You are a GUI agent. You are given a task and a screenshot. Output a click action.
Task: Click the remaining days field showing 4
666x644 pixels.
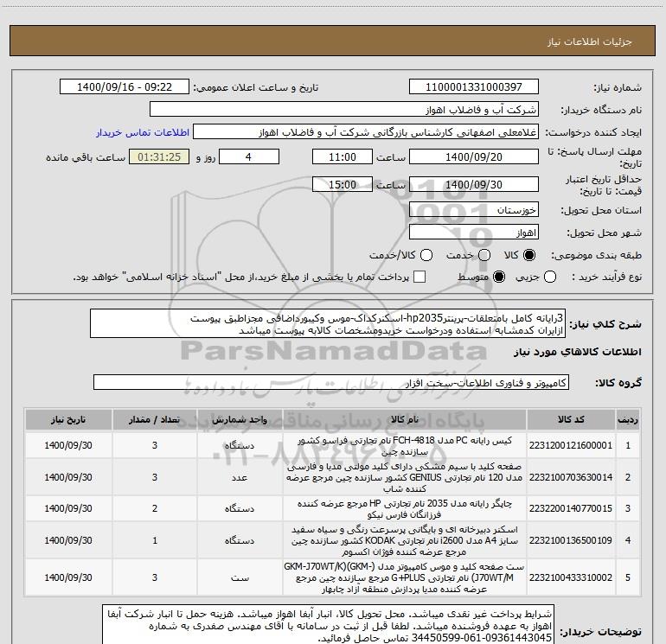(x=248, y=156)
